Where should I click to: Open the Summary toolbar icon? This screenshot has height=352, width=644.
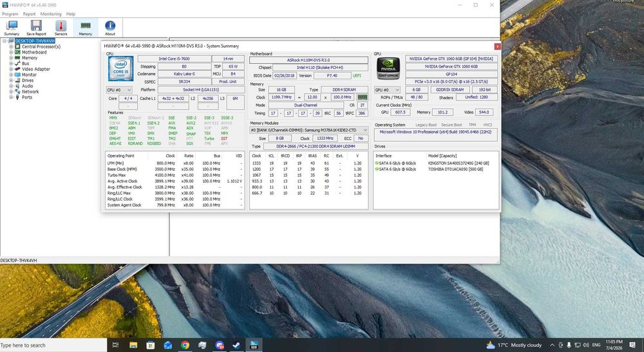(x=12, y=28)
